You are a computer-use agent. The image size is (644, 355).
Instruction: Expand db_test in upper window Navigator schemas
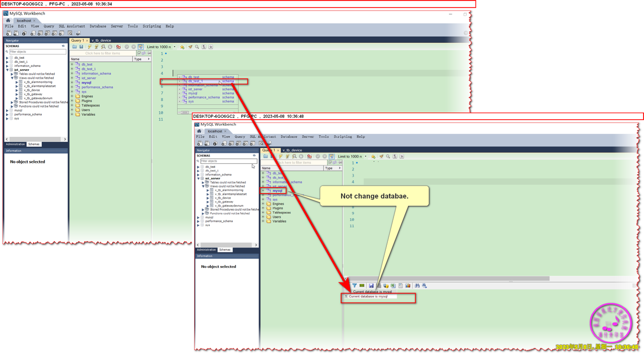tap(7, 58)
